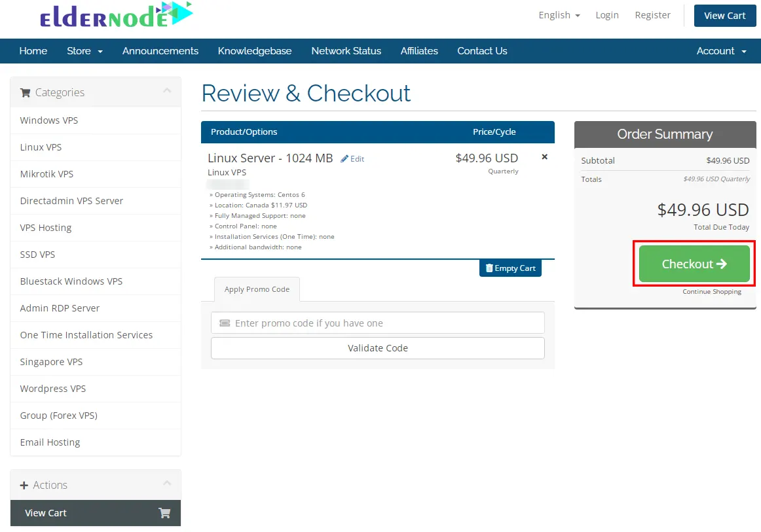The width and height of the screenshot is (761, 532).
Task: Open the Register link
Action: tap(652, 14)
